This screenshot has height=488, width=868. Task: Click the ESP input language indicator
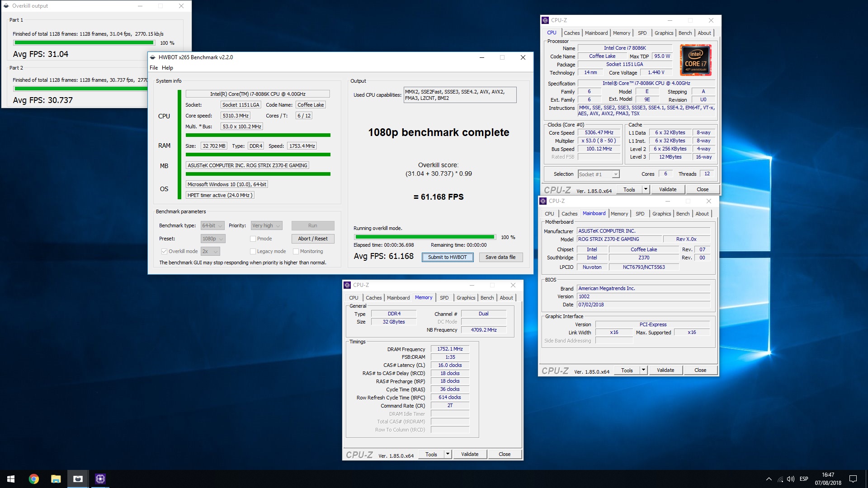(x=804, y=479)
